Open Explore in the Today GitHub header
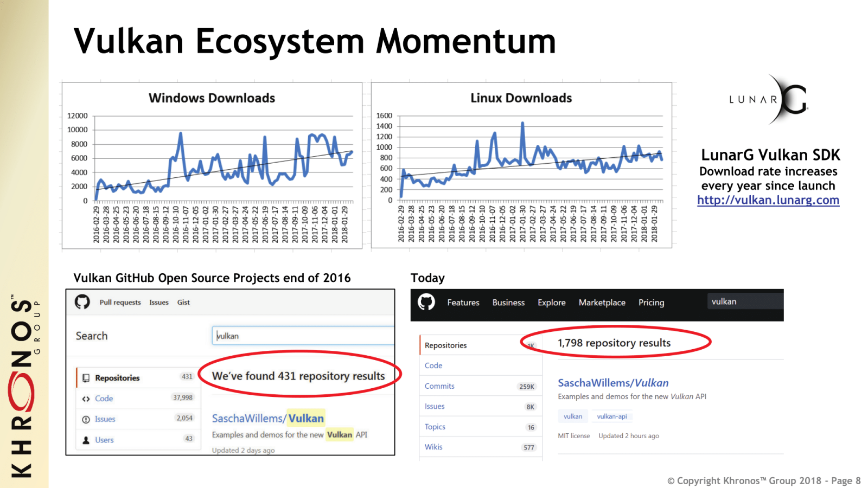868x488 pixels. [552, 303]
